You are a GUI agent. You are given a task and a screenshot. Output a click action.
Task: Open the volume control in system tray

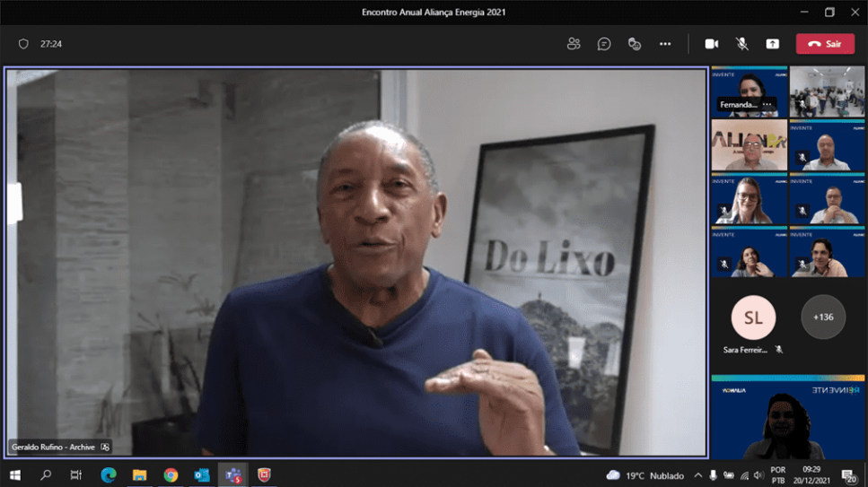(759, 475)
